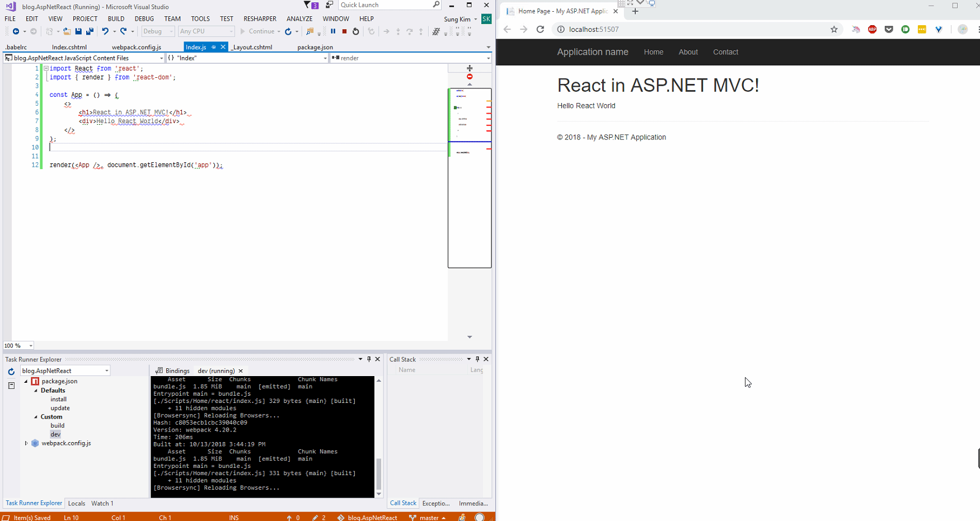Click the Continue debug button
This screenshot has height=521, width=980.
(x=257, y=31)
